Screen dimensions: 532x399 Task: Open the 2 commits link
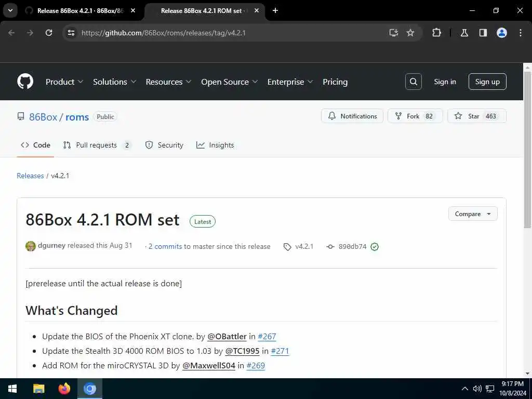click(165, 247)
